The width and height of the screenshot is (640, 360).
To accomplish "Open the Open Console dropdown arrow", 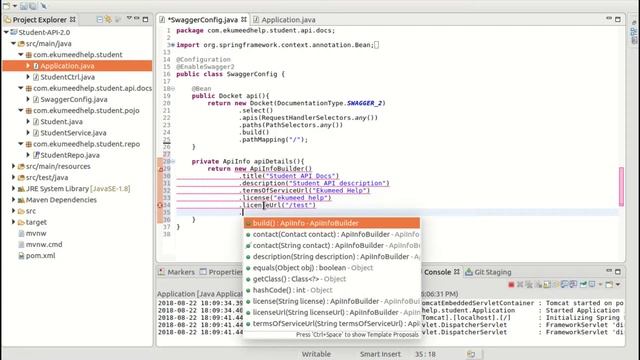I will [x=618, y=284].
